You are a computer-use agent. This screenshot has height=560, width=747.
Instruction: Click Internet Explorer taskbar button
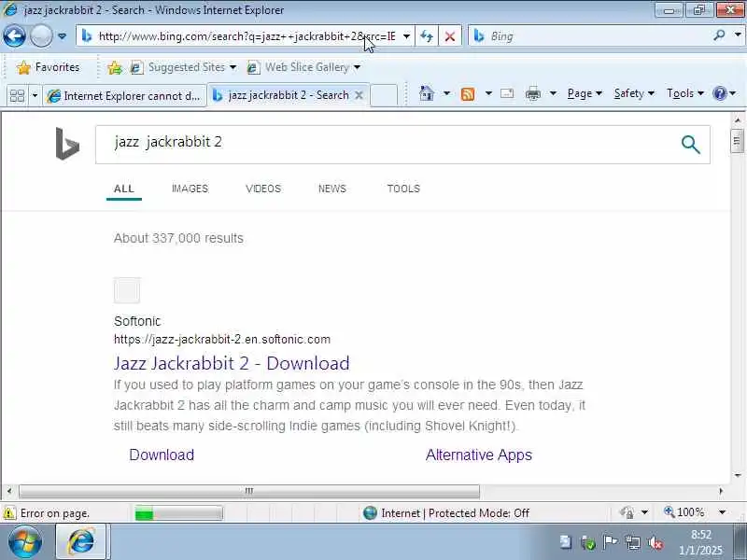[82, 542]
